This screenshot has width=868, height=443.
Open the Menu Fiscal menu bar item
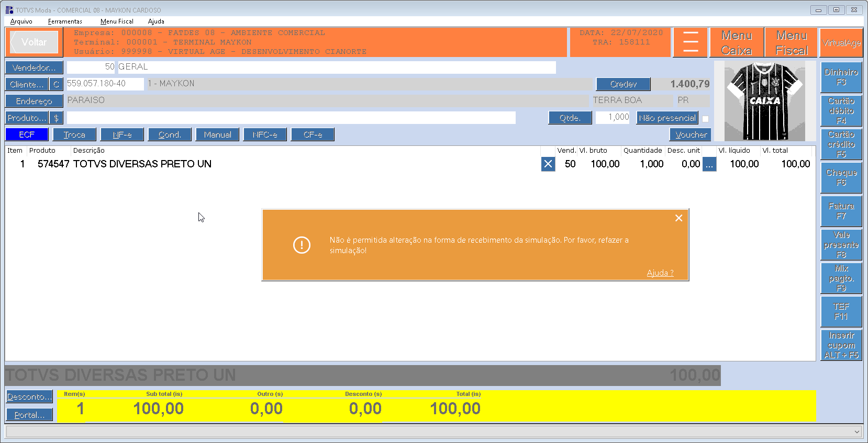click(117, 21)
